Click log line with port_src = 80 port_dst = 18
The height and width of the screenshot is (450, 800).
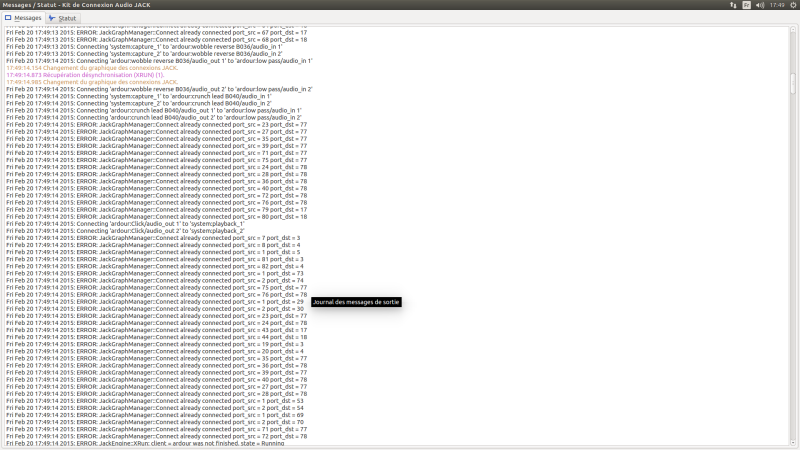pyautogui.click(x=157, y=217)
